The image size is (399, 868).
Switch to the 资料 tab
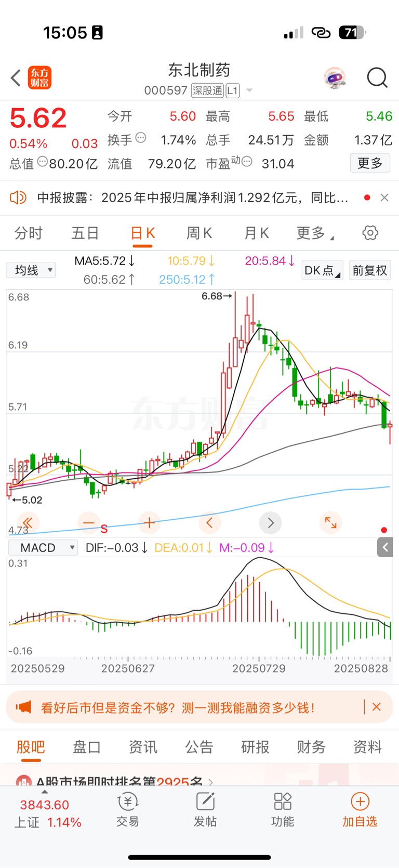tap(367, 747)
